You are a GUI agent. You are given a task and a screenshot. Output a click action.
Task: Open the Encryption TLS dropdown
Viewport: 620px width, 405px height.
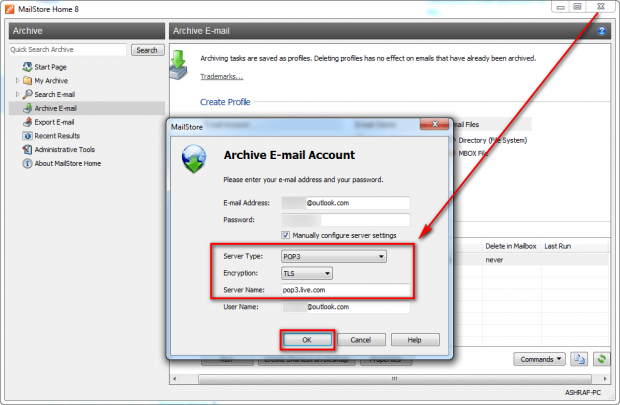tap(307, 273)
